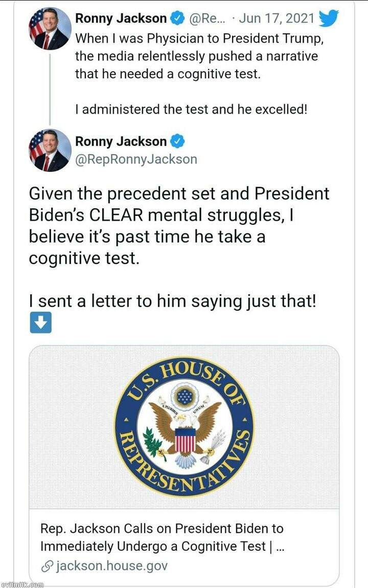This screenshot has width=368, height=588.
Task: Click verified badge above @RepRonnyJackson handle
Action: [x=177, y=141]
